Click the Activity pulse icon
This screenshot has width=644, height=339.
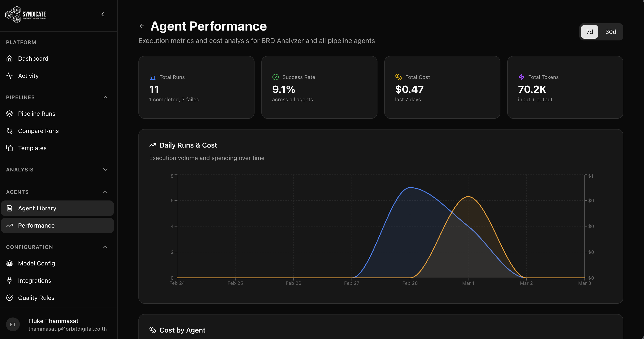tap(9, 76)
